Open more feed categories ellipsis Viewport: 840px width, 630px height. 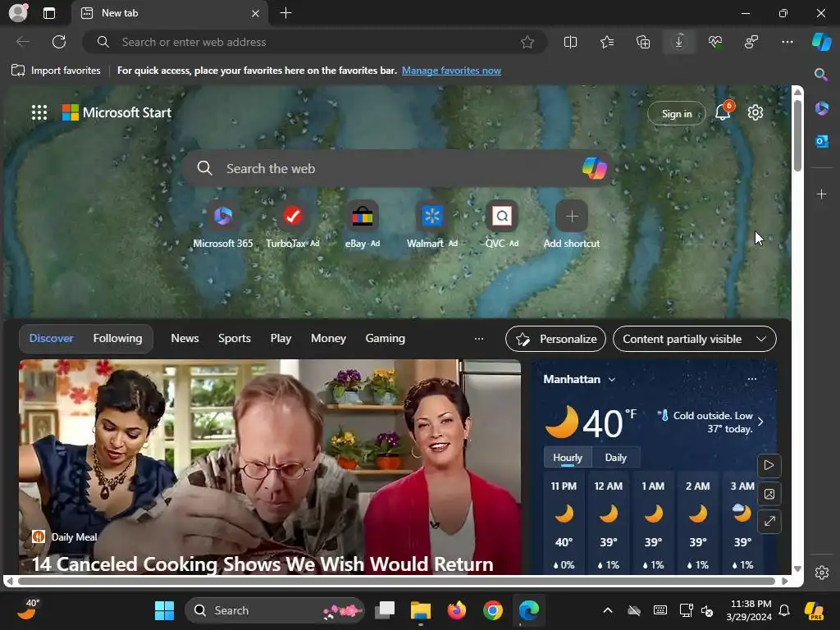479,339
